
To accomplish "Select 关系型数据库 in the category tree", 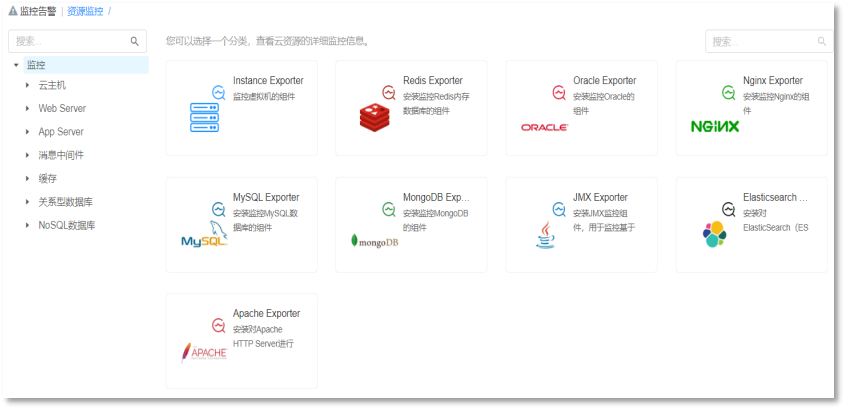I will click(66, 202).
